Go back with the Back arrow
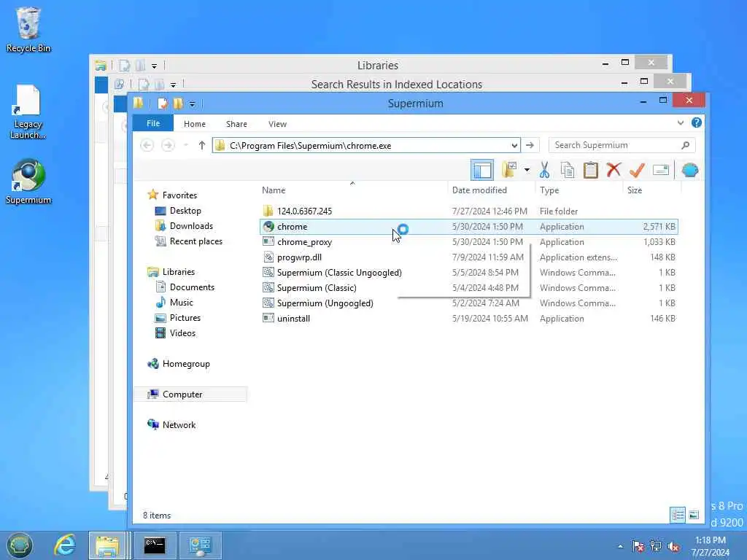Screen dimensions: 747x560 click(x=147, y=145)
